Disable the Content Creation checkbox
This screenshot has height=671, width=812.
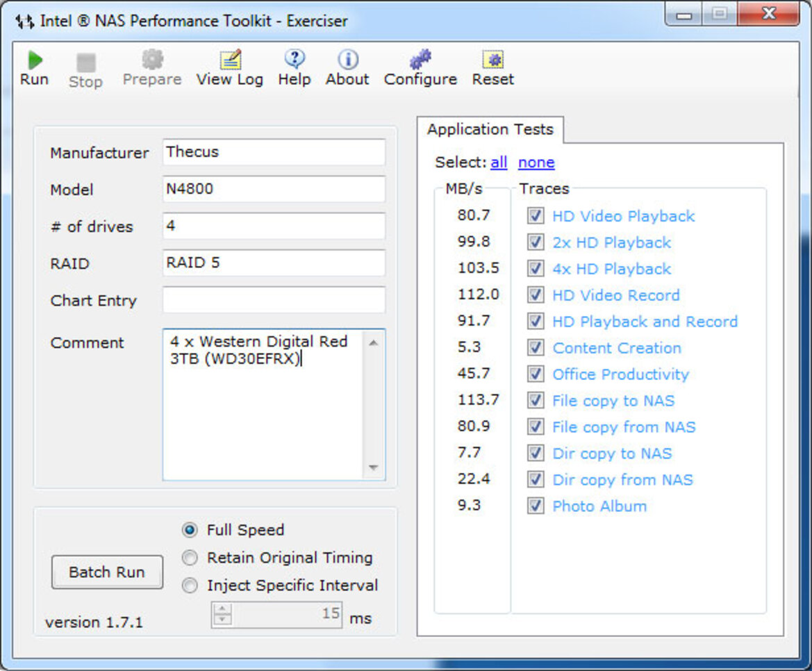(x=536, y=347)
